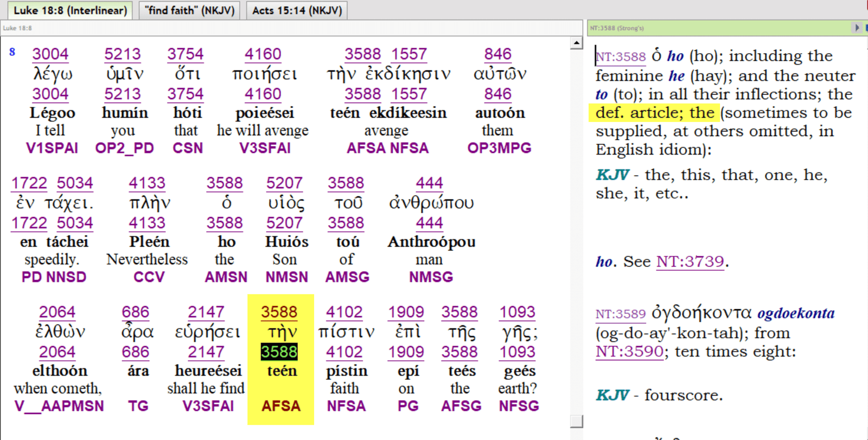Select Strong's number 1557 above ἐκδίκησιν

(409, 54)
